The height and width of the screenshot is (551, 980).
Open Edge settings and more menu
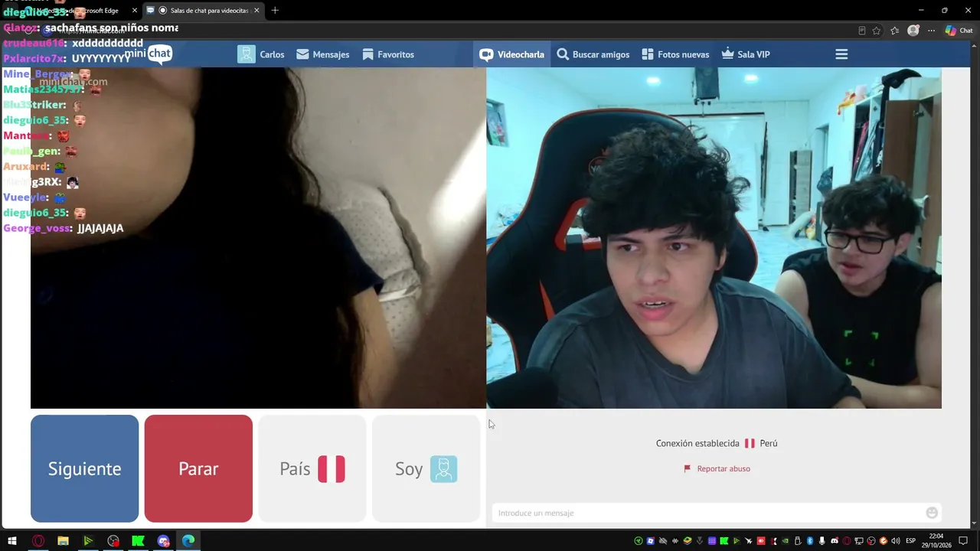pos(931,31)
